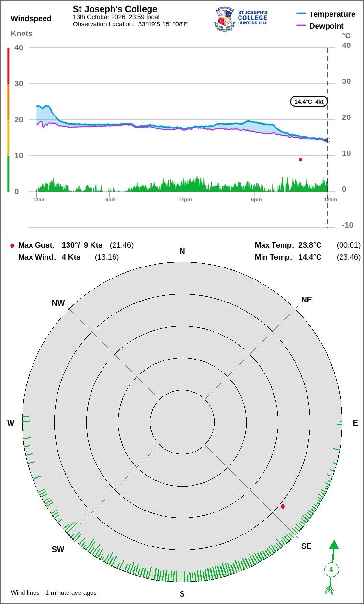This screenshot has height=604, width=364.
Task: Click the Max Temp value 23.8°C
Action: coord(310,245)
